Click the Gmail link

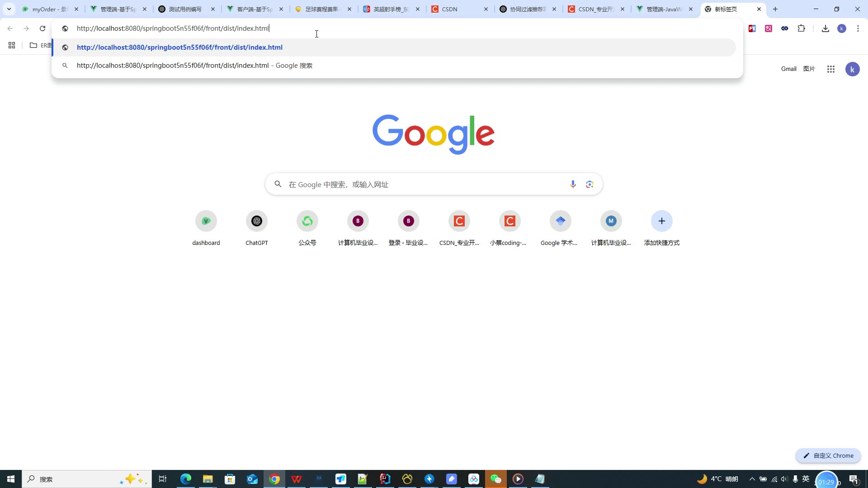[788, 69]
